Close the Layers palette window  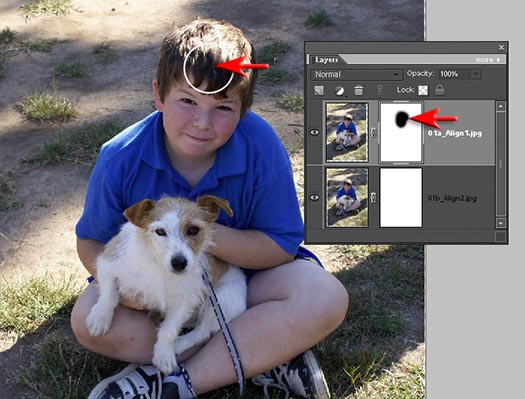click(x=501, y=48)
